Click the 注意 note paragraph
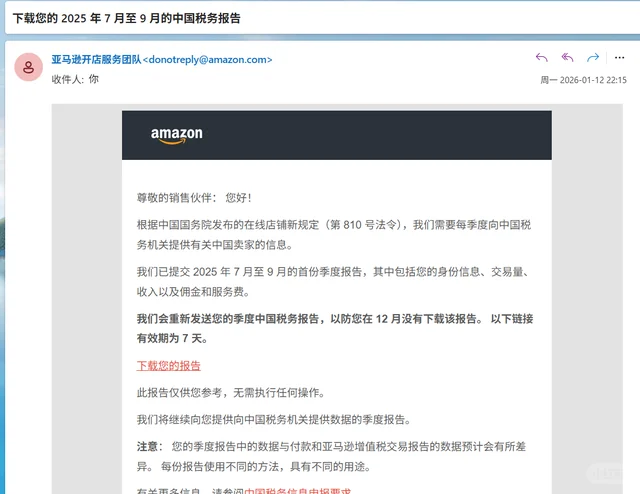640x494 pixels. tap(334, 455)
